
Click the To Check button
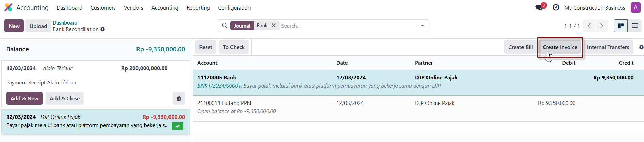click(234, 47)
